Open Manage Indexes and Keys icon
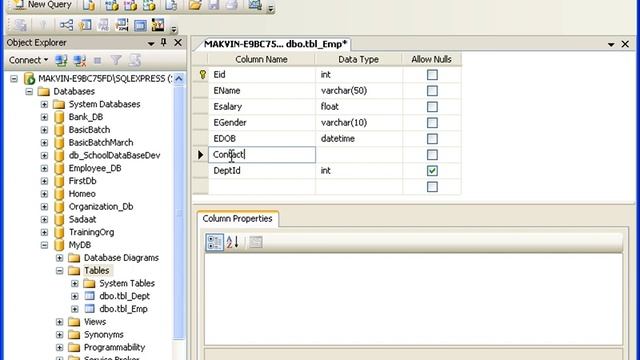The height and width of the screenshot is (360, 640). 85,25
